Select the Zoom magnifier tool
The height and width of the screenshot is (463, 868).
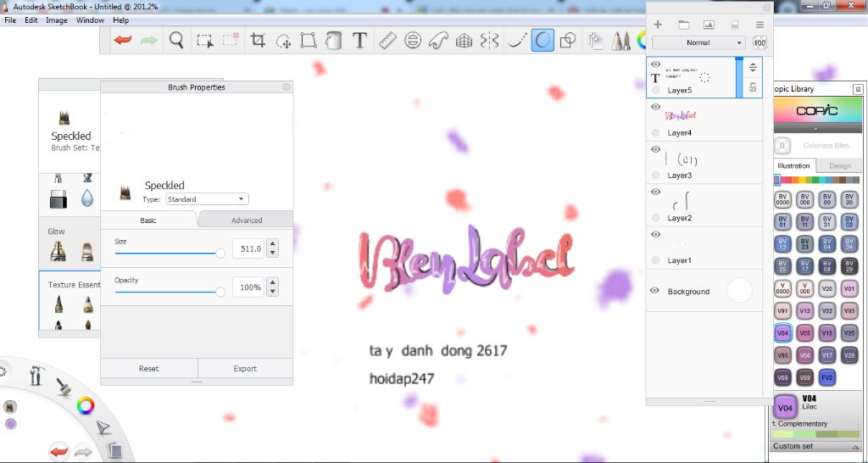176,40
